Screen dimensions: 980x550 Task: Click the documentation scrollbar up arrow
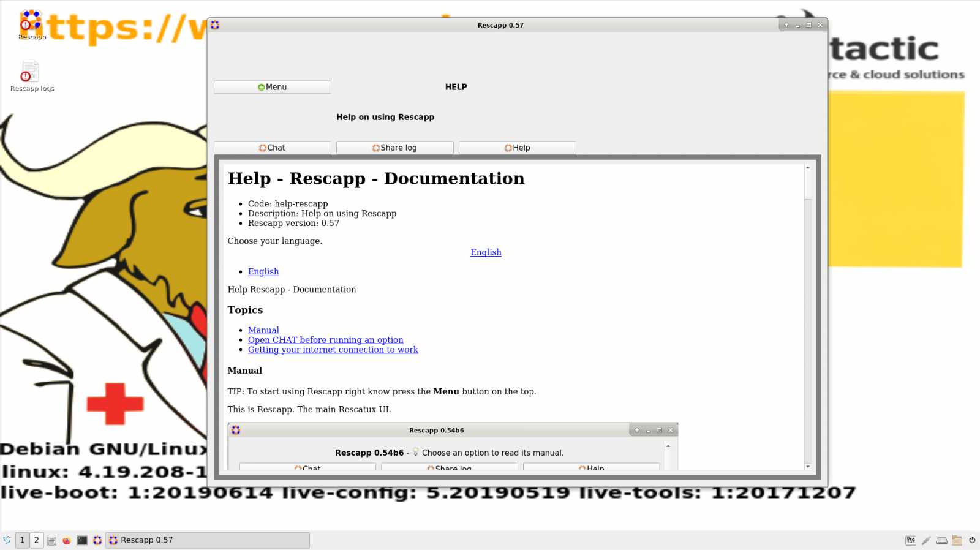[808, 168]
